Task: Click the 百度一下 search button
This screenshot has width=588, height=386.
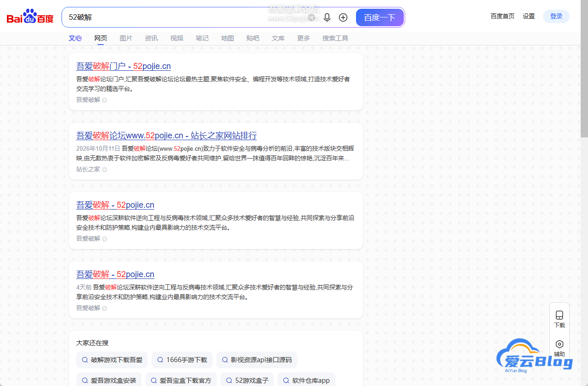Action: tap(380, 17)
